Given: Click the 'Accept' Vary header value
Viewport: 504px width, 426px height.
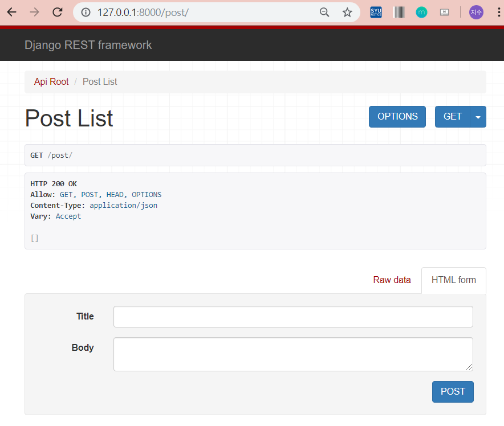Looking at the screenshot, I should tap(68, 216).
